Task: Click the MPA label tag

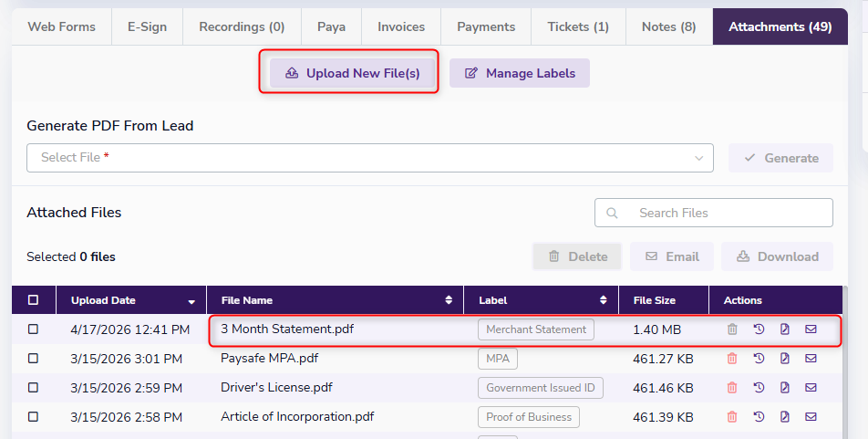Action: coord(498,359)
